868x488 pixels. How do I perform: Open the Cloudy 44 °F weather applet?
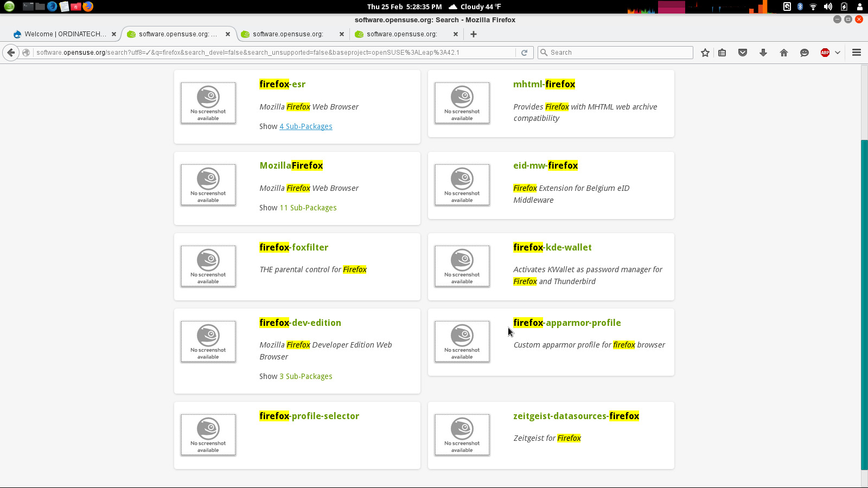[475, 7]
